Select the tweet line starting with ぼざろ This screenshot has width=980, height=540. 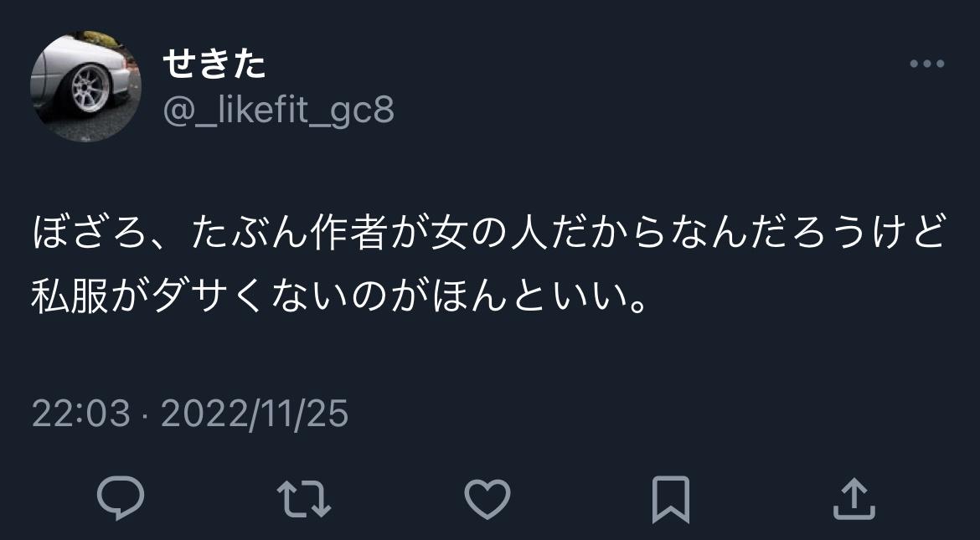(x=488, y=233)
